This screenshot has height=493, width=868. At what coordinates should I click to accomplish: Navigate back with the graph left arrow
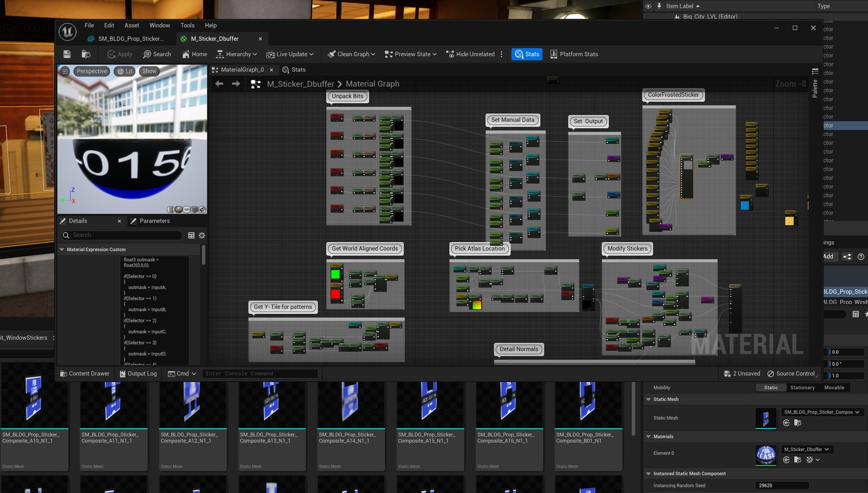click(219, 84)
